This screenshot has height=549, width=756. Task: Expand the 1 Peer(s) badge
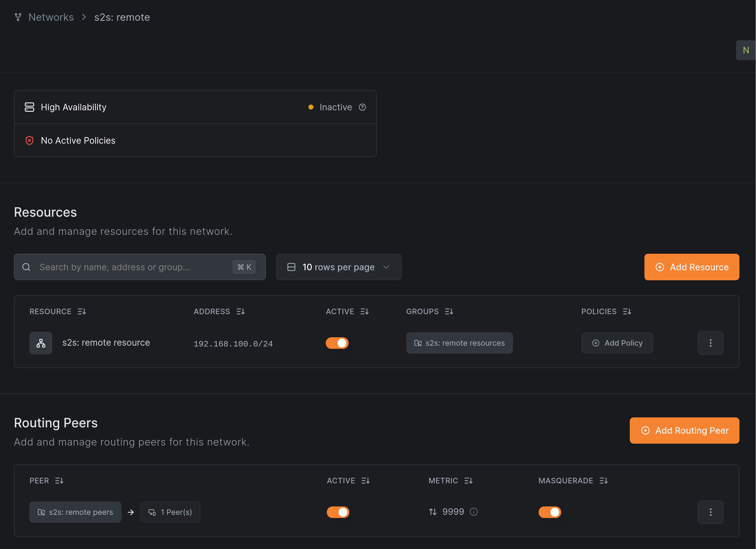pyautogui.click(x=170, y=512)
